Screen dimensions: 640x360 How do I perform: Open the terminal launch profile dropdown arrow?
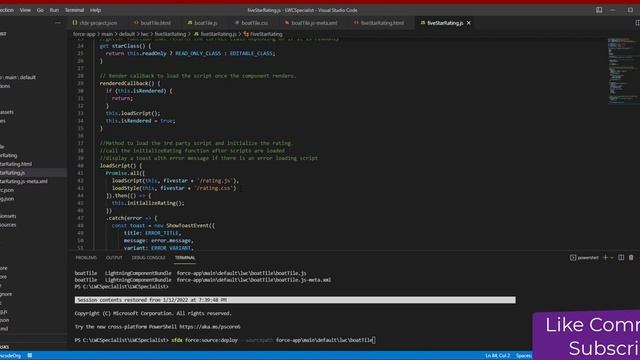tap(612, 258)
